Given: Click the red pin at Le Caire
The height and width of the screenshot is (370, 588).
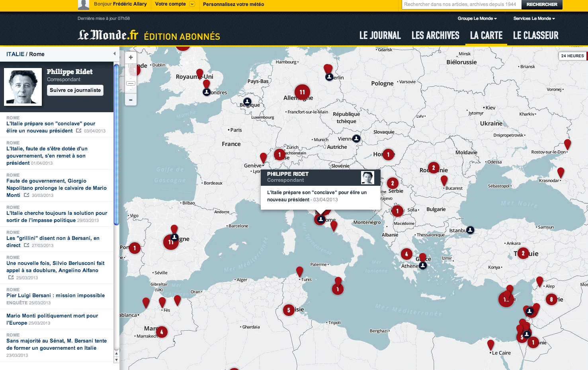Looking at the screenshot, I should click(x=490, y=345).
